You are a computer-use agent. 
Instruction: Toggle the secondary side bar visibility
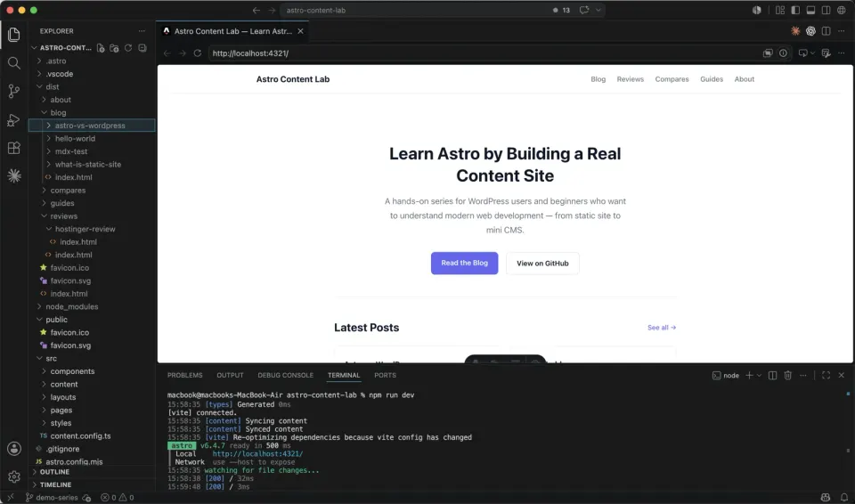(x=826, y=10)
